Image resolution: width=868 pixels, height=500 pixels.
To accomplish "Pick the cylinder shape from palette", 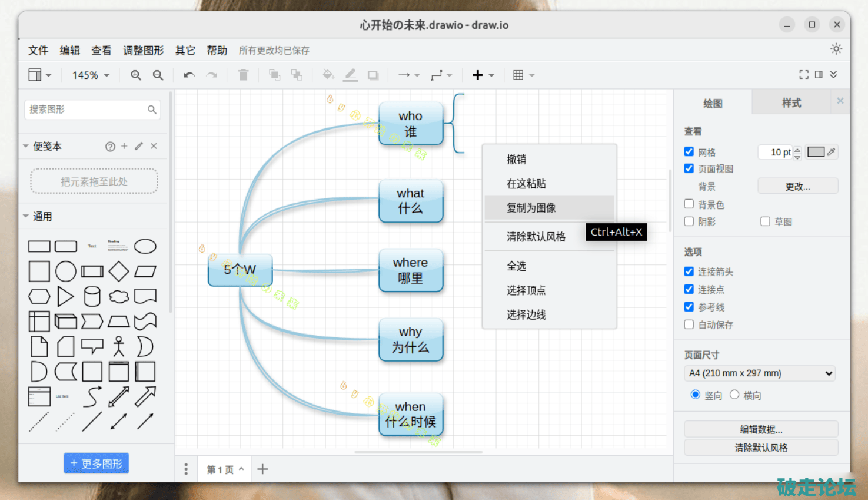I will (x=92, y=297).
